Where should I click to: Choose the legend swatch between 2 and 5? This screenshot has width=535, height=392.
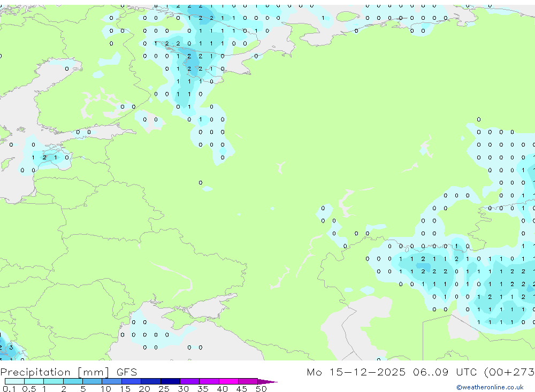[73, 381]
